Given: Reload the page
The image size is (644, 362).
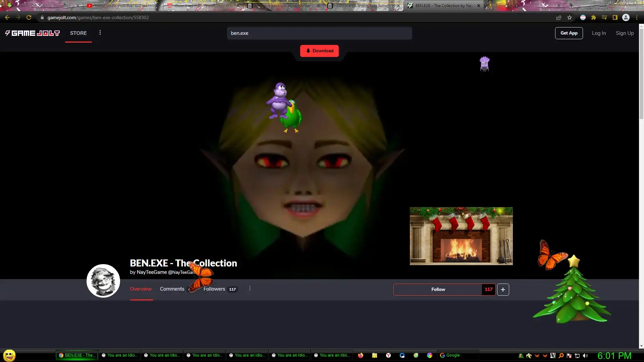Looking at the screenshot, I should pos(29,17).
